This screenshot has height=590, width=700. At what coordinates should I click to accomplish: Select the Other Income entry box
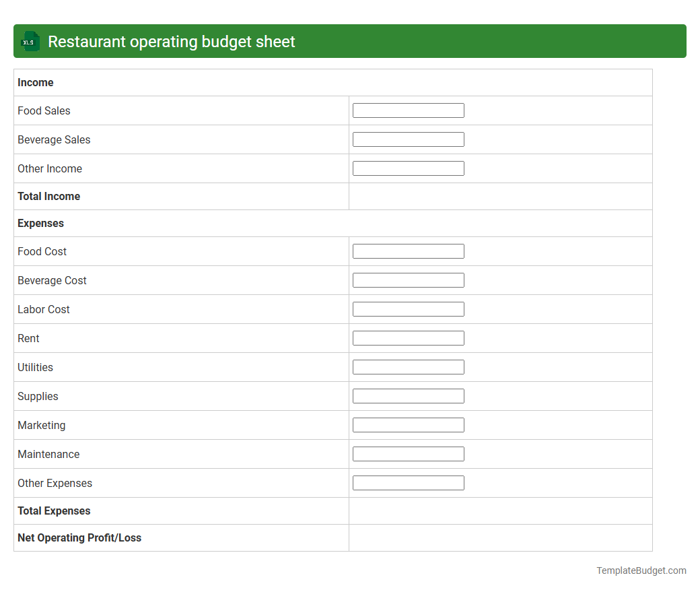[x=408, y=168]
